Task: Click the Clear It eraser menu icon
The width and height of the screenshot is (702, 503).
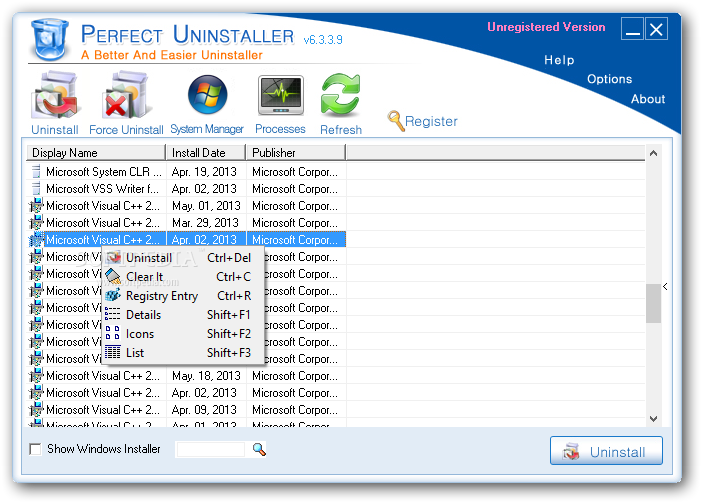Action: [113, 277]
